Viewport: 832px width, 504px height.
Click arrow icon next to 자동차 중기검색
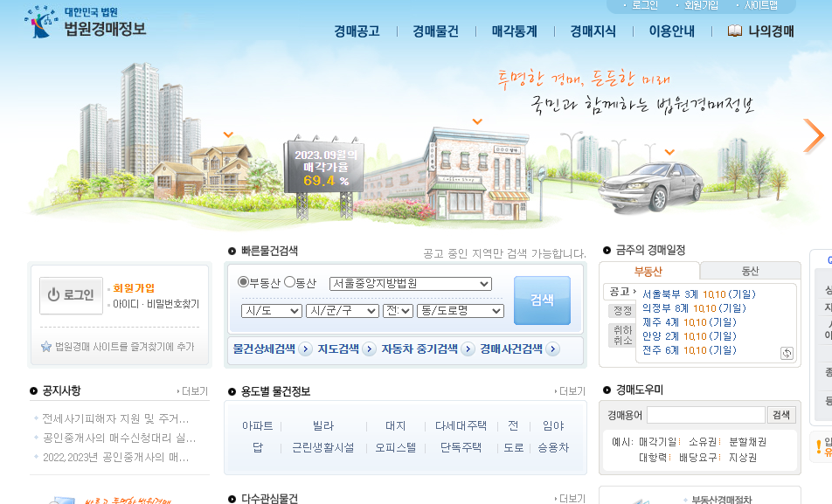[x=468, y=349]
